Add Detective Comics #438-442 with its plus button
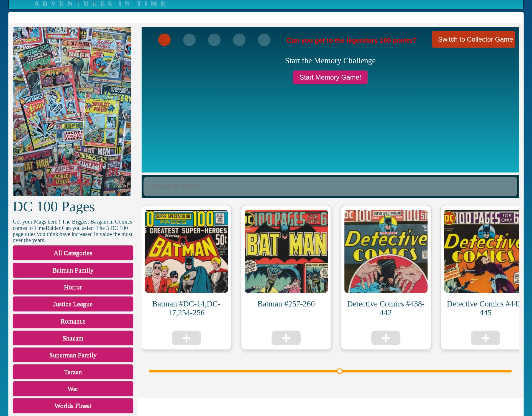 [386, 338]
